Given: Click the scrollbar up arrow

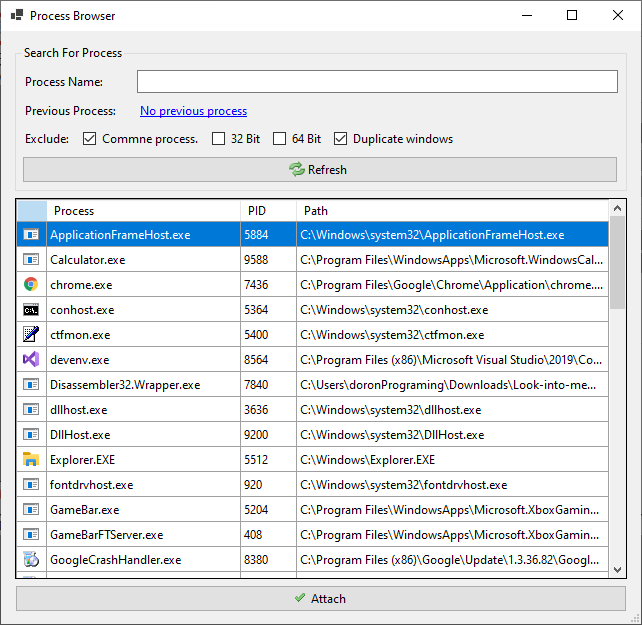Looking at the screenshot, I should [617, 208].
